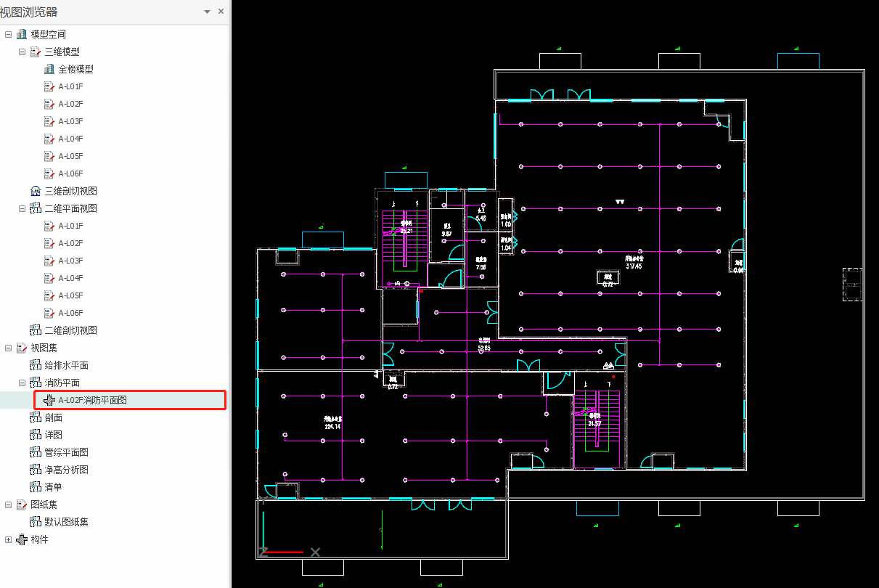Click the house icon beside 三维剖切视图
The image size is (879, 588).
36,191
